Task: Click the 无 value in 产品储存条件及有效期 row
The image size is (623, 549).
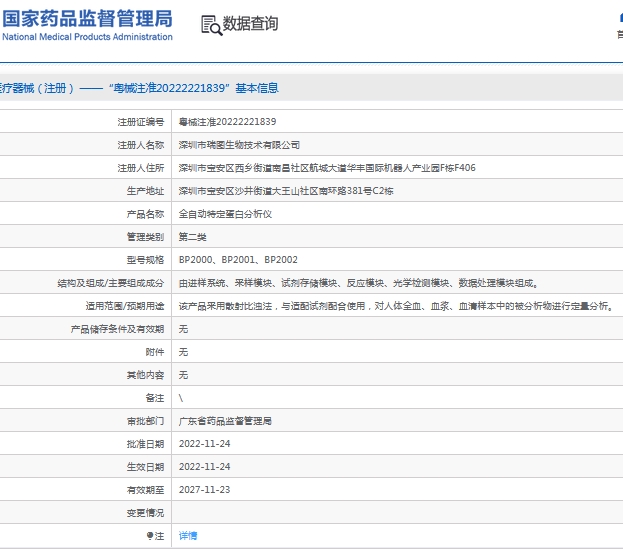Action: click(x=183, y=329)
